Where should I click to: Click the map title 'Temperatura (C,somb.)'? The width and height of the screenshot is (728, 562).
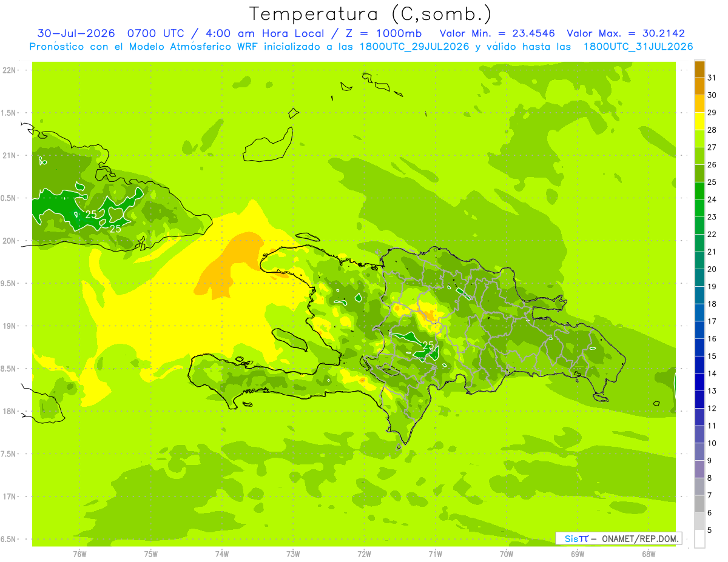point(371,14)
